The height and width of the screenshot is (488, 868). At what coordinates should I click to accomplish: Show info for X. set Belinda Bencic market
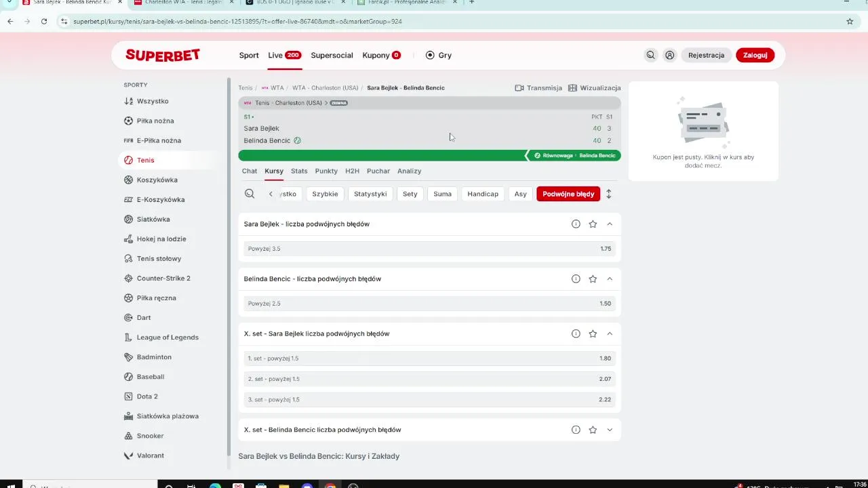point(576,430)
